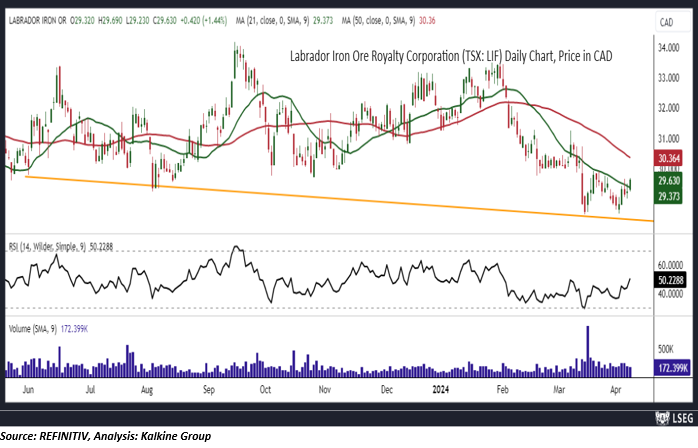Click the blue 172.399K volume tag
Screen dimensions: 698x448
click(x=672, y=368)
